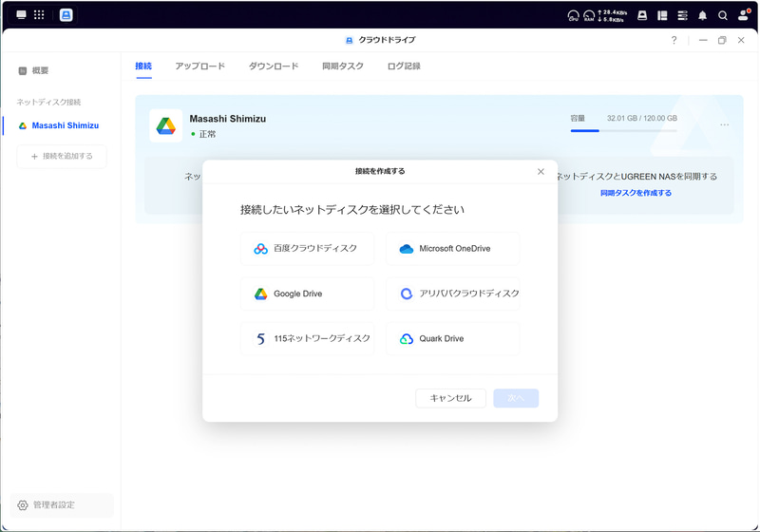Open the task manager list icon
The image size is (760, 532).
click(682, 15)
